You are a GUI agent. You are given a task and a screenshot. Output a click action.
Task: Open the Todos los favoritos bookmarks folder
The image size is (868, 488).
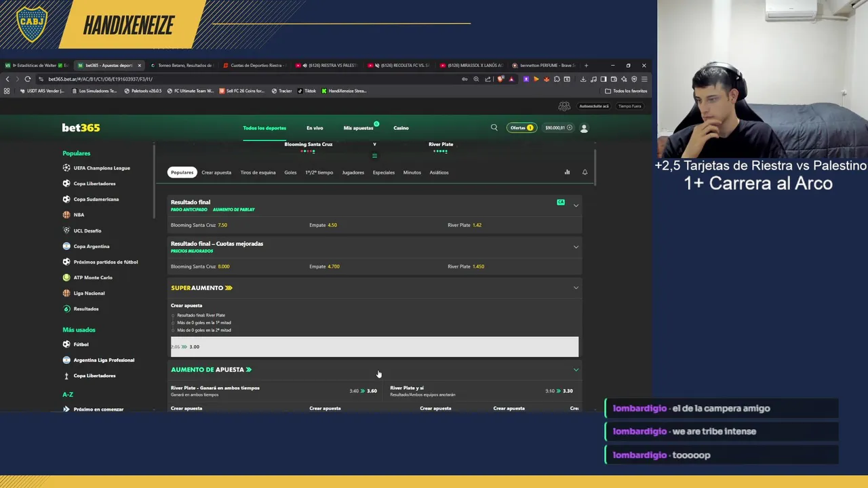pos(626,91)
